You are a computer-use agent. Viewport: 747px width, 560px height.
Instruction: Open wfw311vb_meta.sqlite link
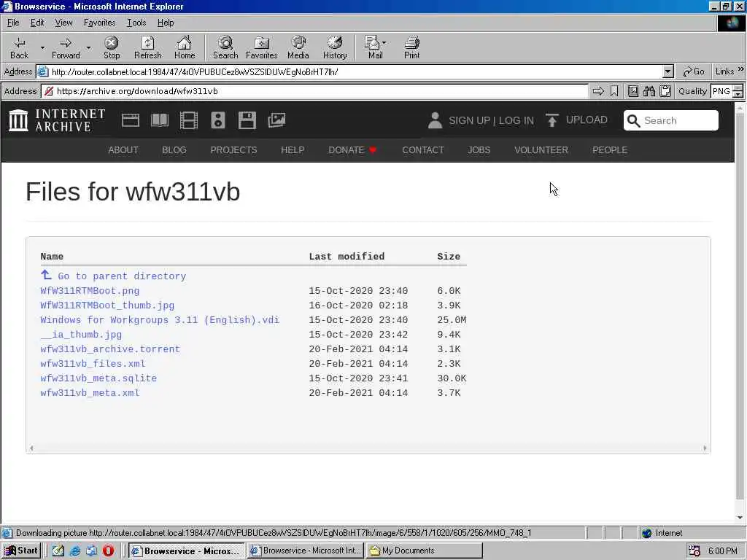[98, 378]
